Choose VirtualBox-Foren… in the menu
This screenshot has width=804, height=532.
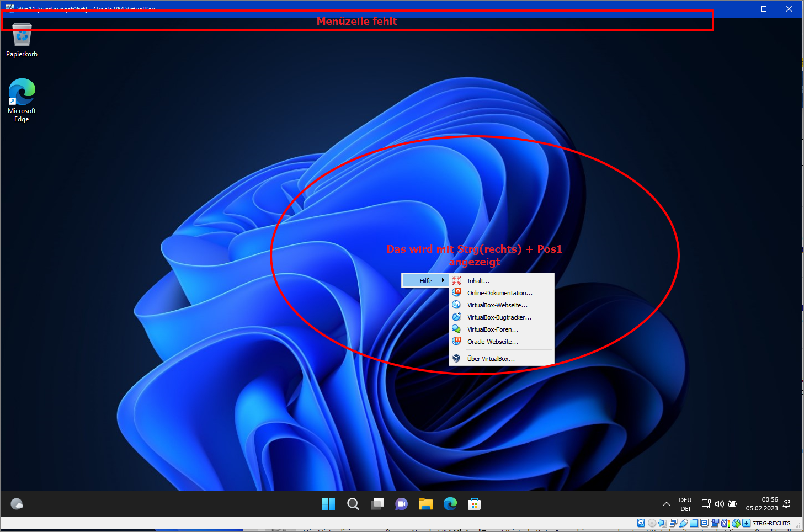[x=502, y=329]
